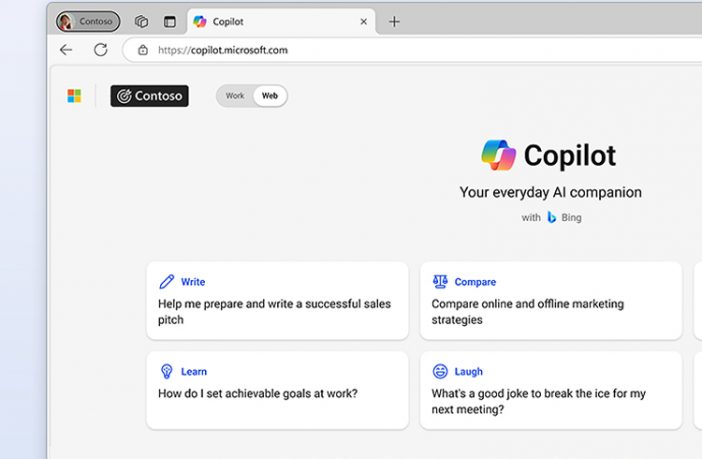Image resolution: width=702 pixels, height=459 pixels.
Task: Click the Copilot logo above tagline
Action: [498, 155]
